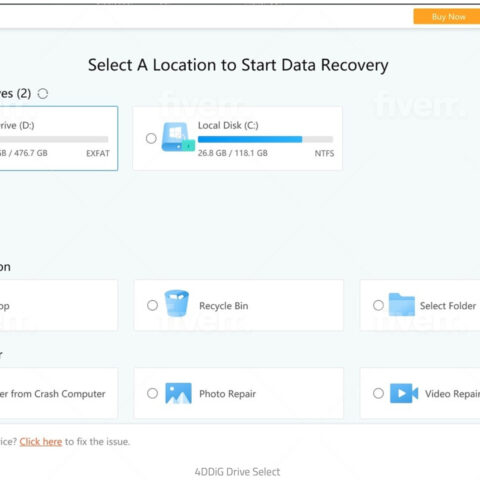
Task: Click the 'Recycle Bin' label
Action: (224, 306)
